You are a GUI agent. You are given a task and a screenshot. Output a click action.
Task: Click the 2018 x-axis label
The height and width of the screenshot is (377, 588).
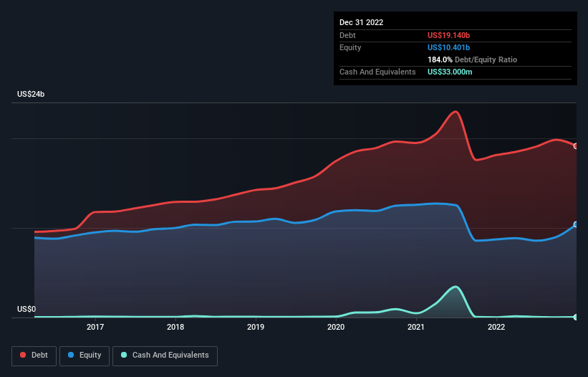pos(175,327)
